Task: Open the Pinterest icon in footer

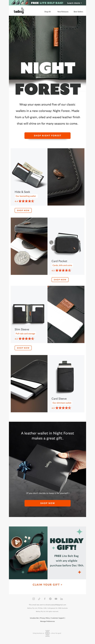Action: pos(50,599)
